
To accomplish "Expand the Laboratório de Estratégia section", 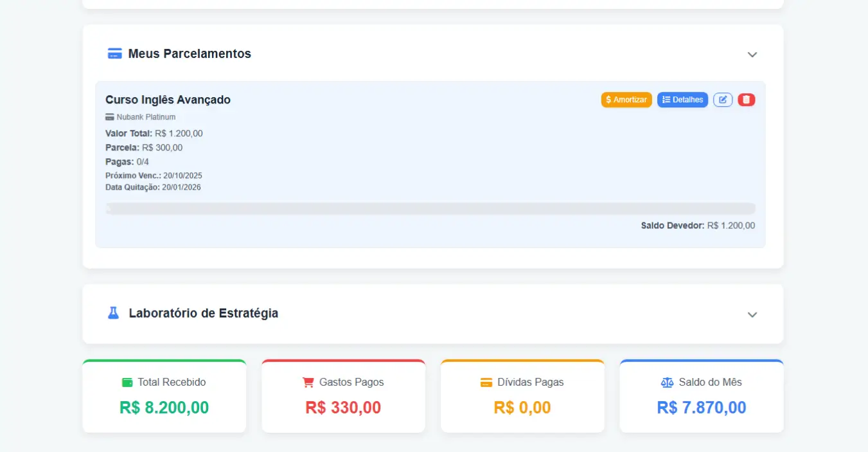I will pos(752,314).
